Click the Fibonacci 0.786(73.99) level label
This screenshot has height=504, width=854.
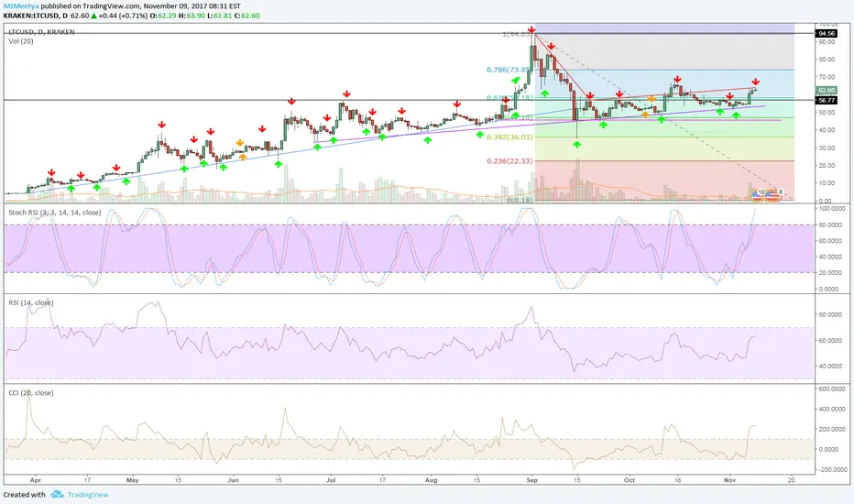coord(508,70)
